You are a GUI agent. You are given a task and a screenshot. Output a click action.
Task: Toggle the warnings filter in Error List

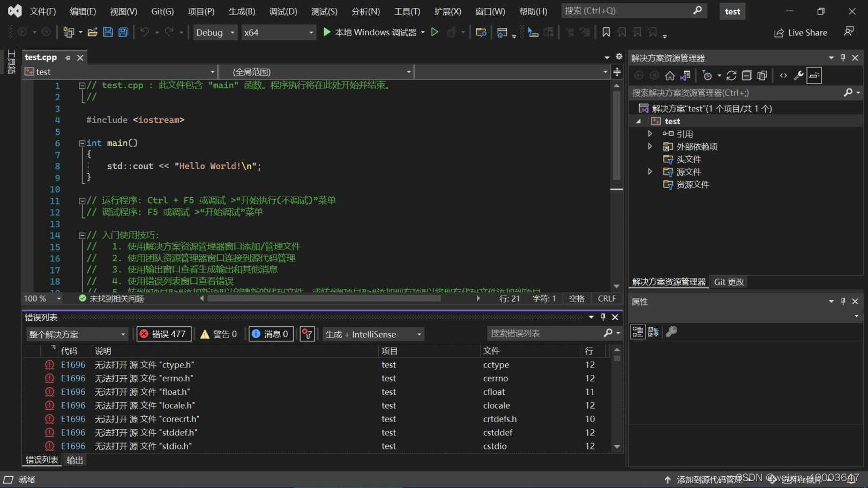(x=219, y=334)
